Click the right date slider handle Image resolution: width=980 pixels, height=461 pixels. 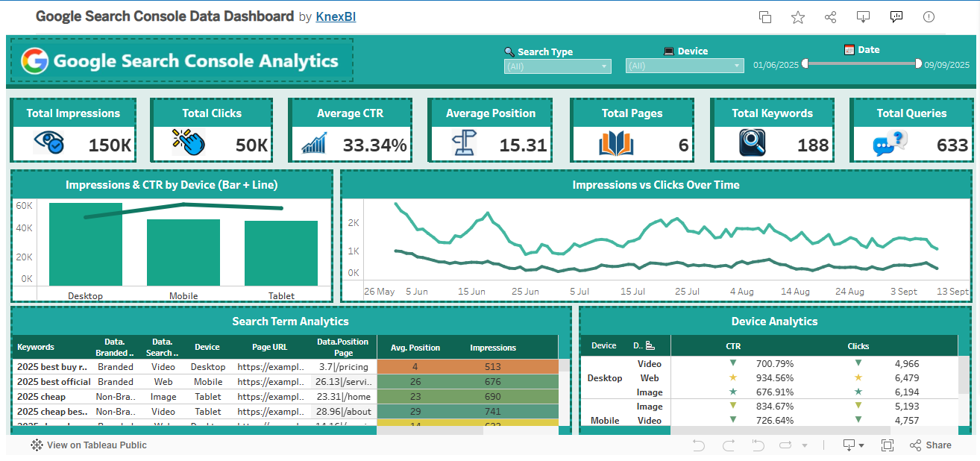[919, 64]
